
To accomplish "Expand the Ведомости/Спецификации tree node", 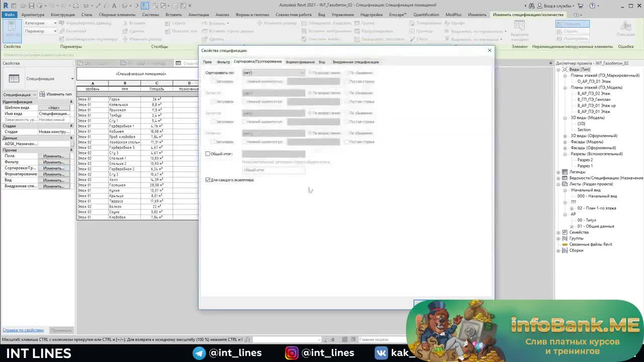I will (558, 178).
